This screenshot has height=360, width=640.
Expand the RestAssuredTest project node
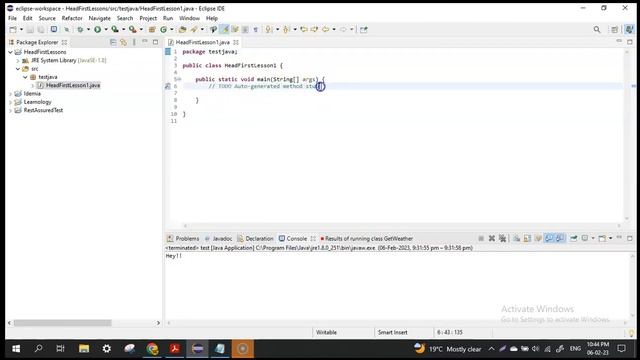(11, 111)
